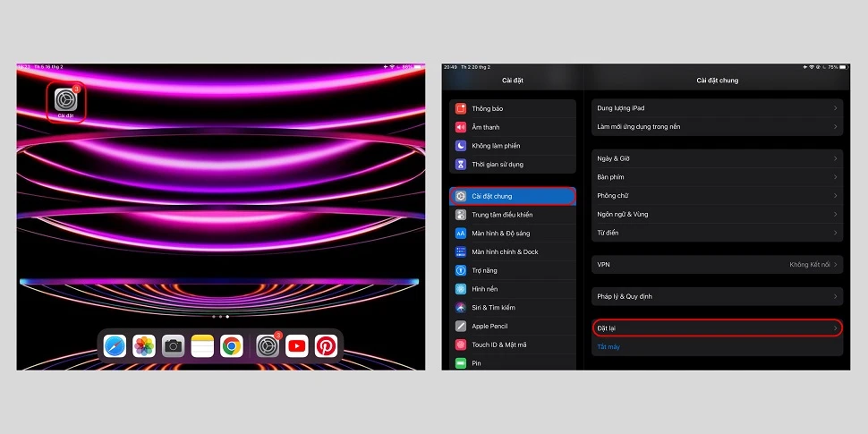
Task: Click the Thông báo notification icon
Action: pyautogui.click(x=461, y=108)
